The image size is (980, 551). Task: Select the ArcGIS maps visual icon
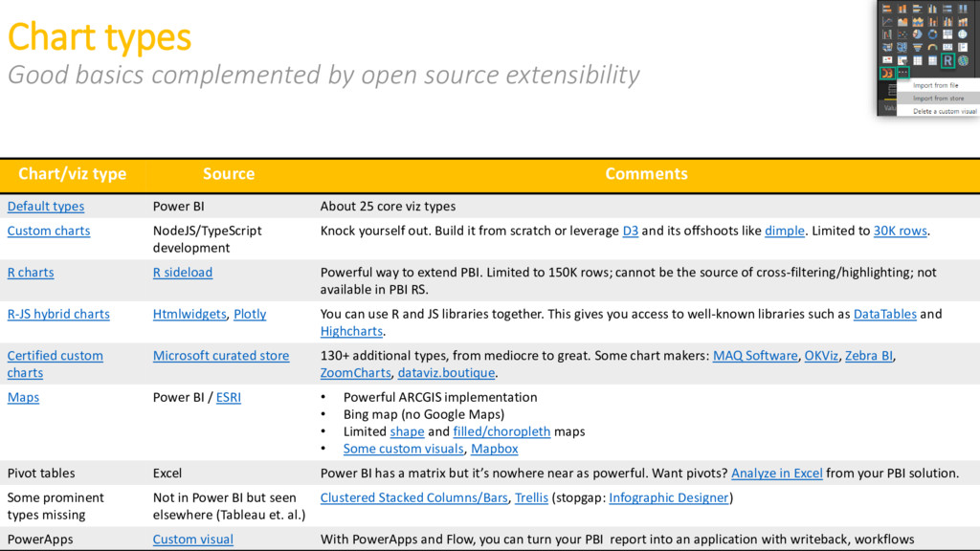click(x=963, y=60)
